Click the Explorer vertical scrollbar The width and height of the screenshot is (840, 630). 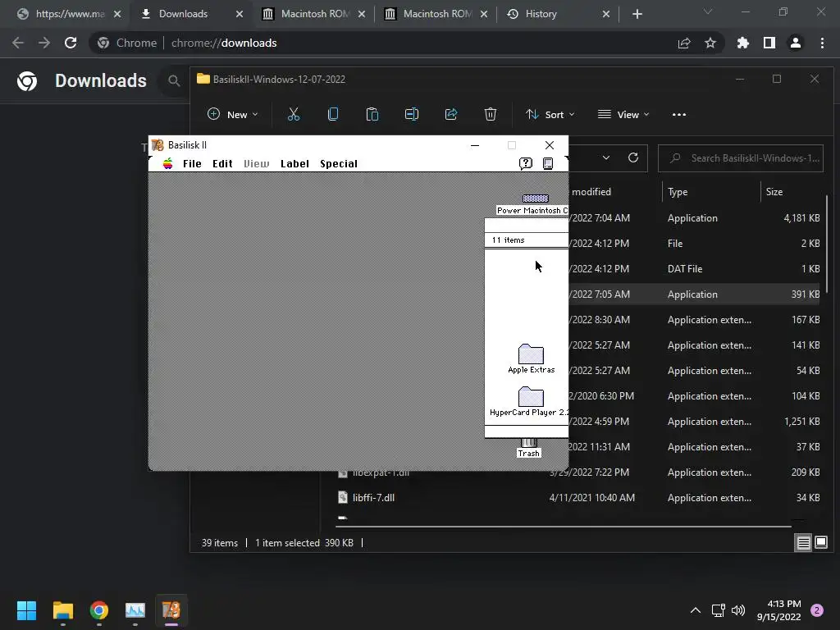pyautogui.click(x=827, y=244)
